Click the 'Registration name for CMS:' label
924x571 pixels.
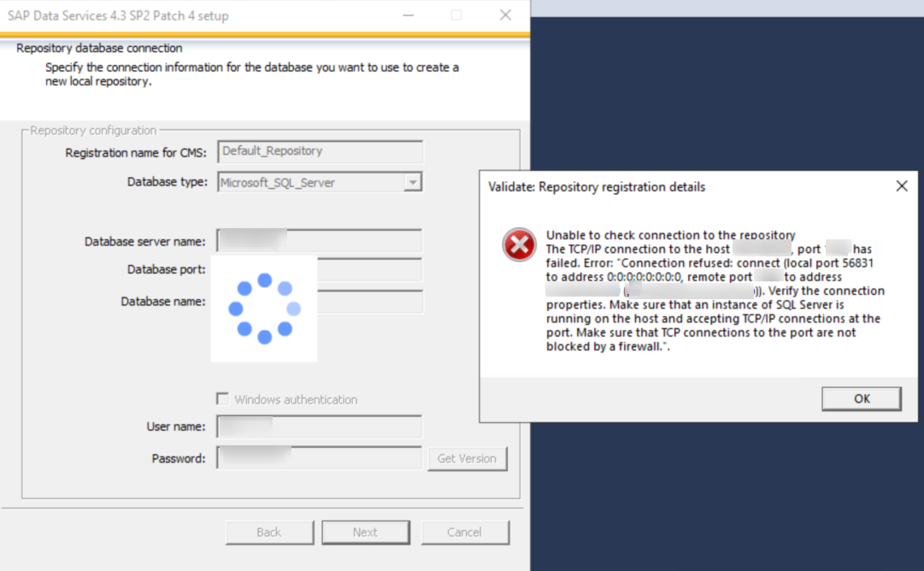click(x=136, y=153)
